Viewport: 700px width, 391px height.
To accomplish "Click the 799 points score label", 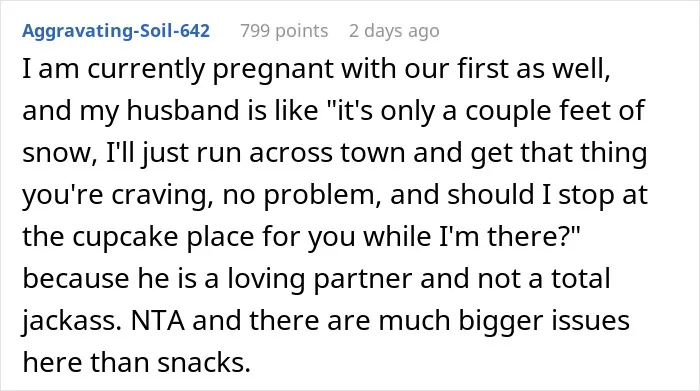I will pos(284,31).
